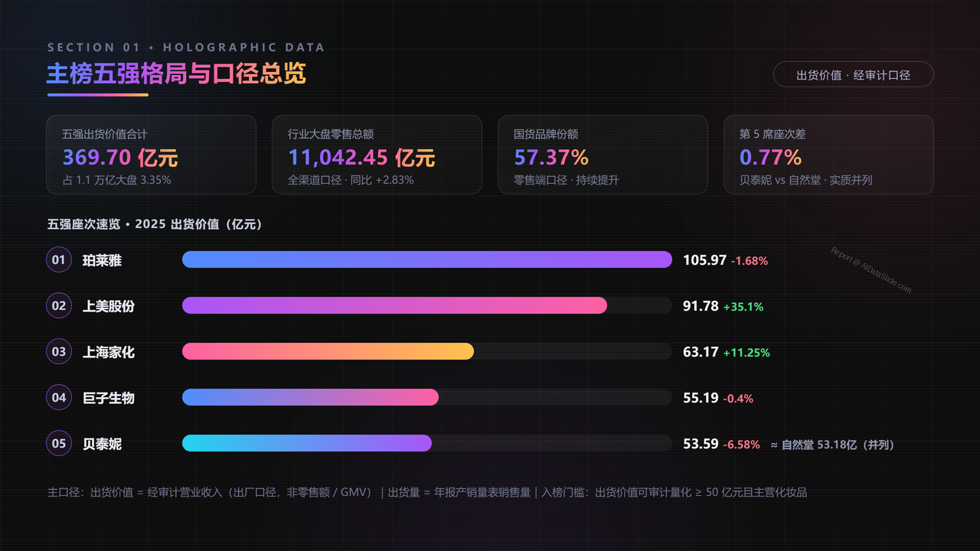Click the 珀莱雅 blue-purple value bar
Image resolution: width=980 pixels, height=551 pixels.
pyautogui.click(x=427, y=259)
